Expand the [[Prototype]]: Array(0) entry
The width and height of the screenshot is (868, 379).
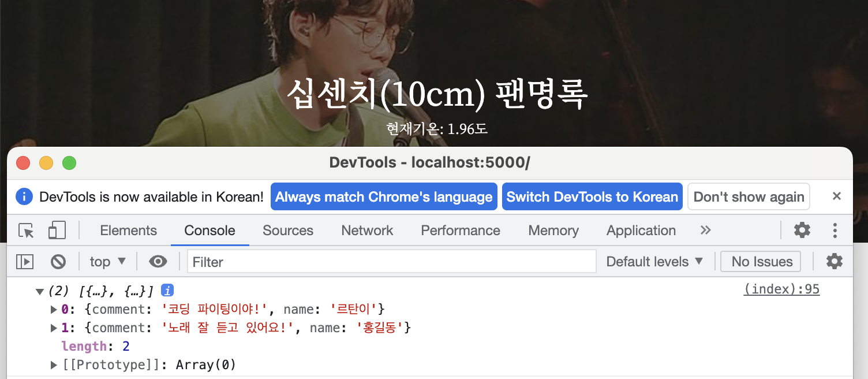click(54, 365)
